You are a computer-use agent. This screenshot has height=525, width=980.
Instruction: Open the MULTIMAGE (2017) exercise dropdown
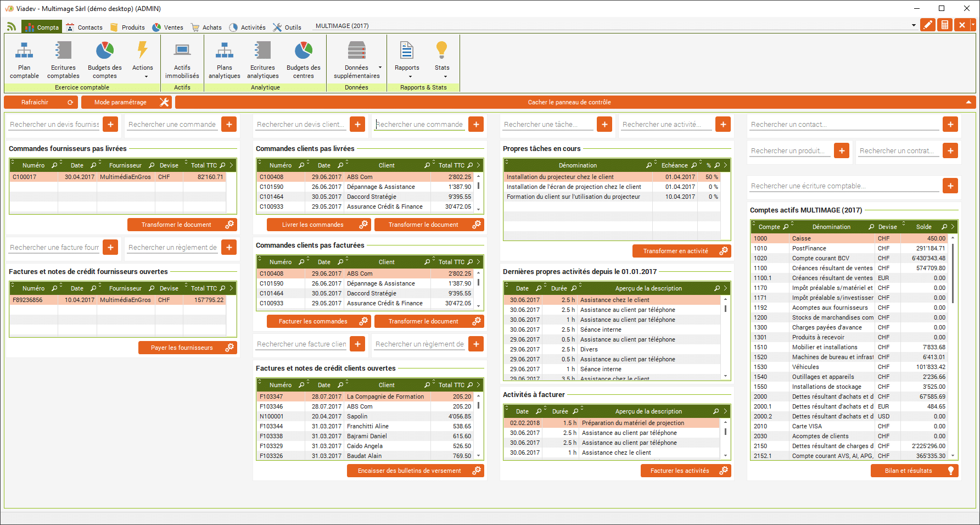point(914,25)
